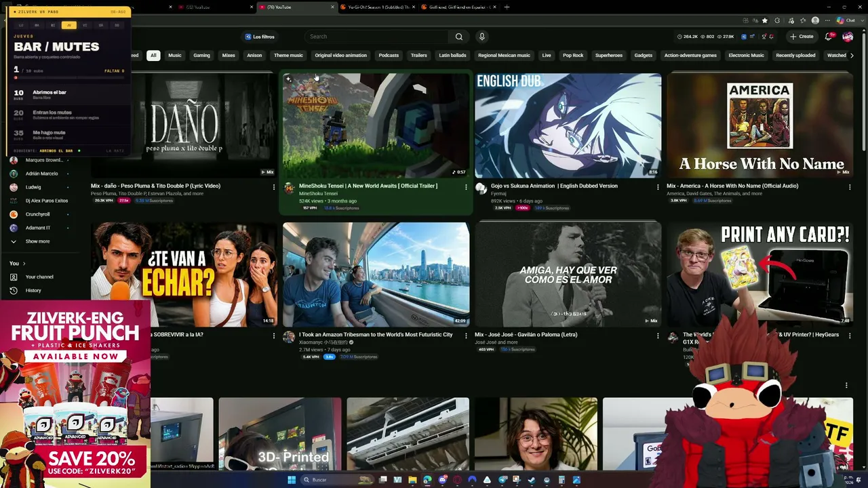Open the History icon in the sidebar

14,290
